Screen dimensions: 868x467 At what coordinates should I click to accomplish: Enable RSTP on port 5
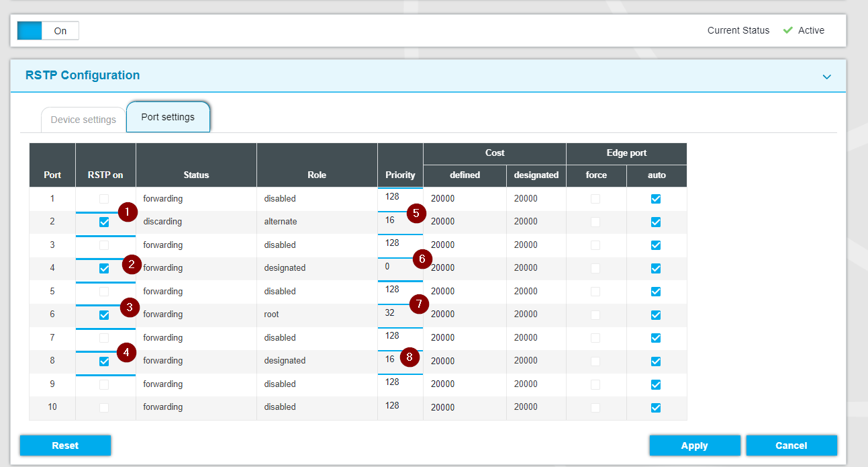click(104, 292)
